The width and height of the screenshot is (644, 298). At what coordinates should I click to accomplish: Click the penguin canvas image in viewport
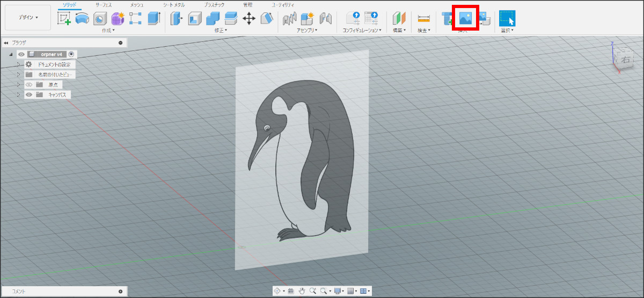click(302, 161)
